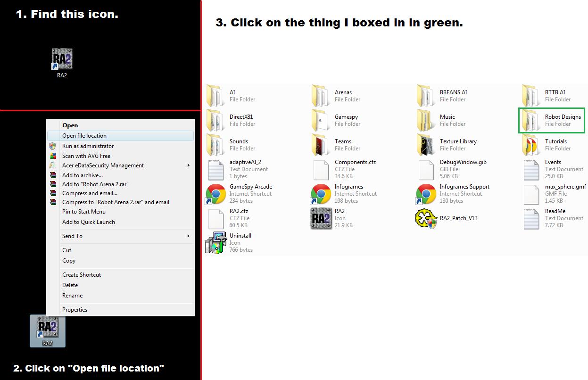Click the "Texture Library" folder name text

[458, 141]
